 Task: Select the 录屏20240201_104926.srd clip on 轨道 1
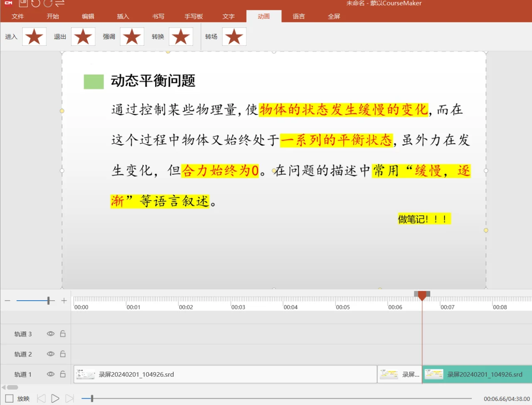[224, 374]
